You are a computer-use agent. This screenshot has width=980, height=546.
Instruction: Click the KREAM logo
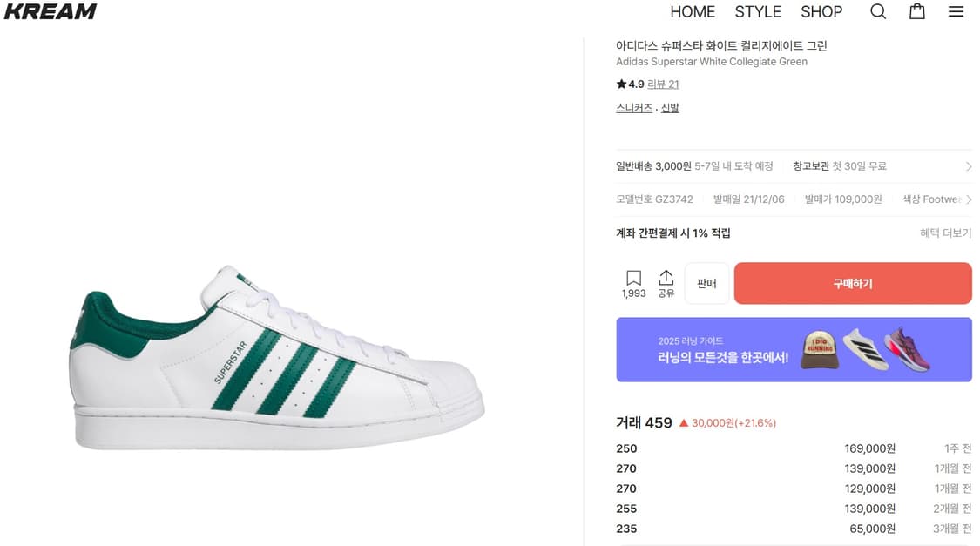(50, 11)
